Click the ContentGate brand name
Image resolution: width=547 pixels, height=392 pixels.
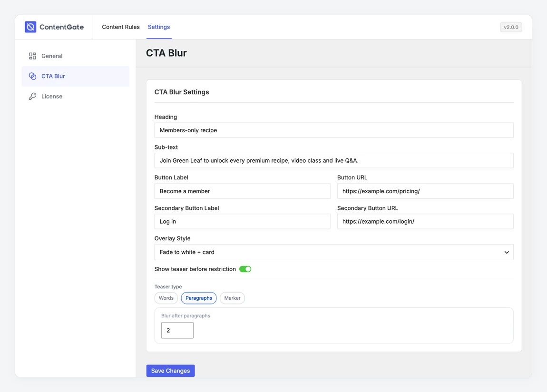(x=61, y=27)
